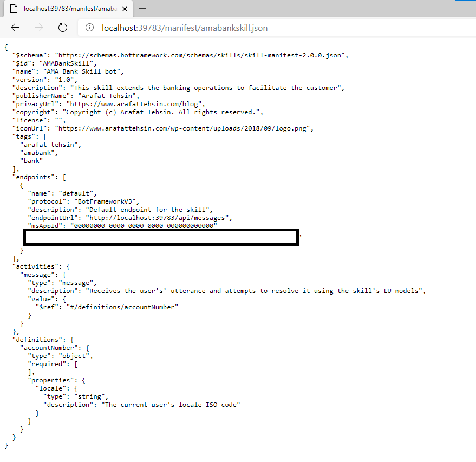
Task: Click the "#/definitions/accountNumber" reference
Action: click(x=122, y=307)
